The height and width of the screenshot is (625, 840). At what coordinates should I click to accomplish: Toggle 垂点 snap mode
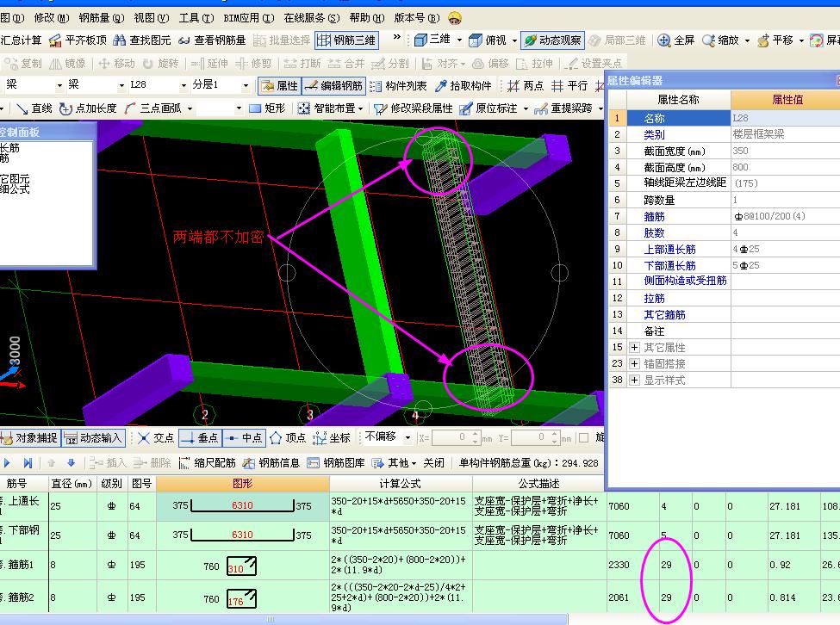[199, 438]
